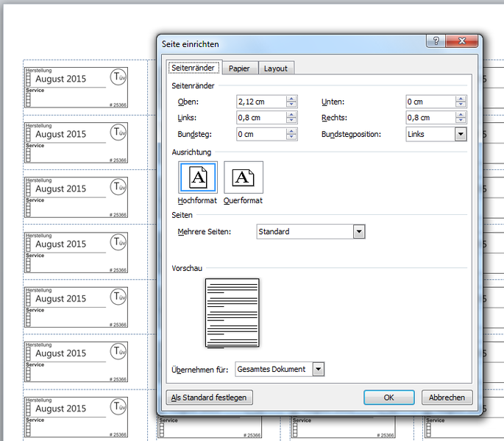The height and width of the screenshot is (441, 504).
Task: Select the Seitenränder tab
Action: click(194, 68)
